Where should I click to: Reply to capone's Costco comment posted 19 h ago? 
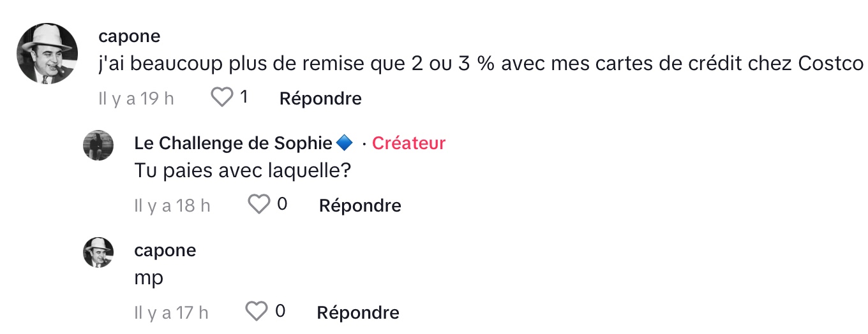click(320, 98)
